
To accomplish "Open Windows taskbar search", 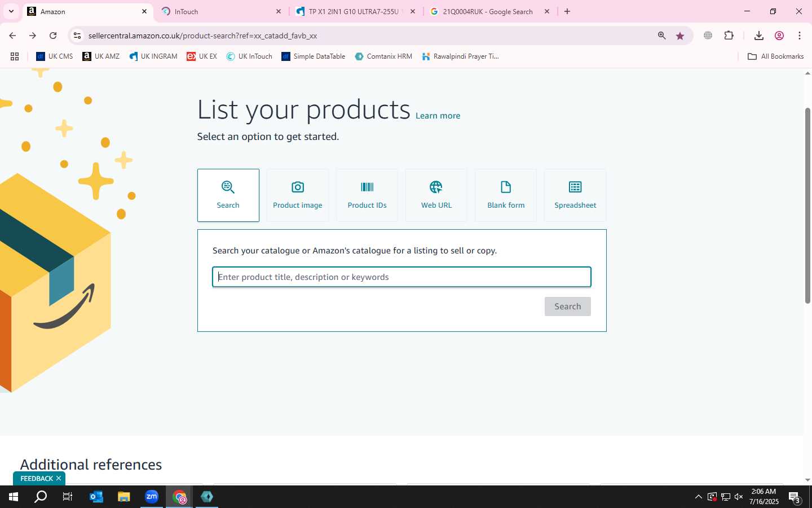I will 41,497.
